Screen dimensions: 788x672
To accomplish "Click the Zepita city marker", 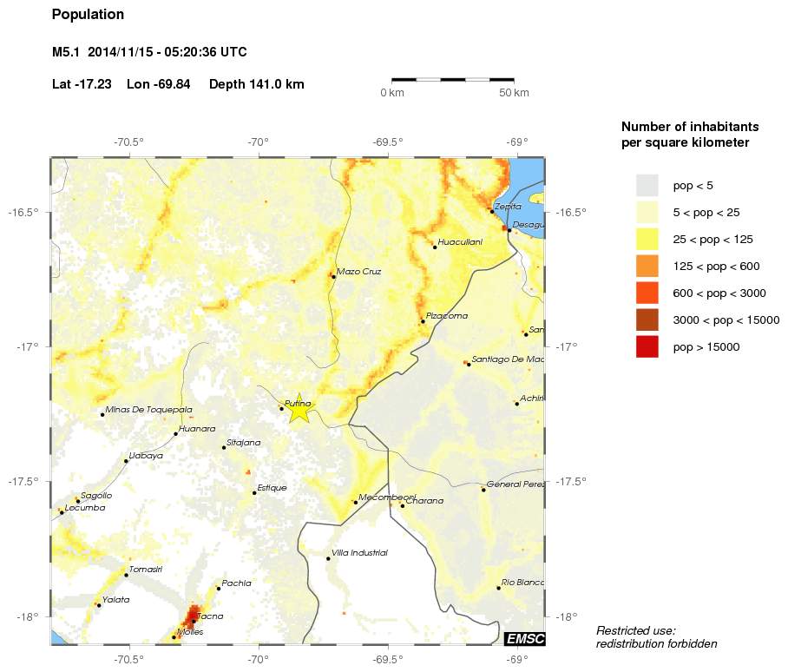I will pyautogui.click(x=492, y=211).
